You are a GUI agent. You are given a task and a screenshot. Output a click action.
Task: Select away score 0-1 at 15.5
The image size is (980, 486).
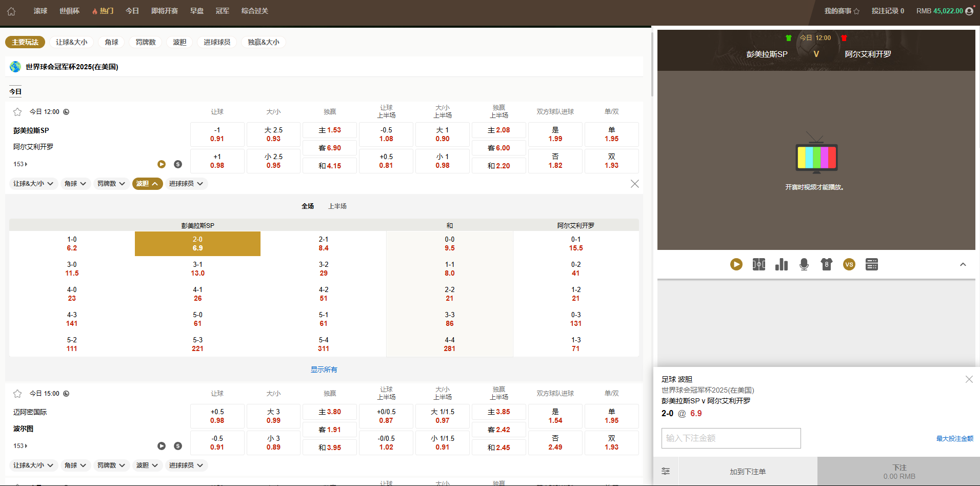click(x=576, y=244)
